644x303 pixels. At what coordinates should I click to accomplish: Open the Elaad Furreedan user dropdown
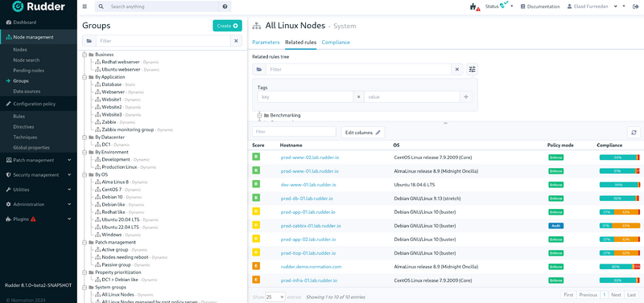click(593, 6)
